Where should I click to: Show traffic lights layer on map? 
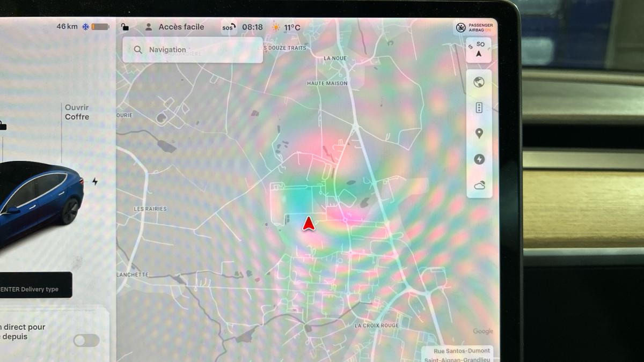(479, 108)
